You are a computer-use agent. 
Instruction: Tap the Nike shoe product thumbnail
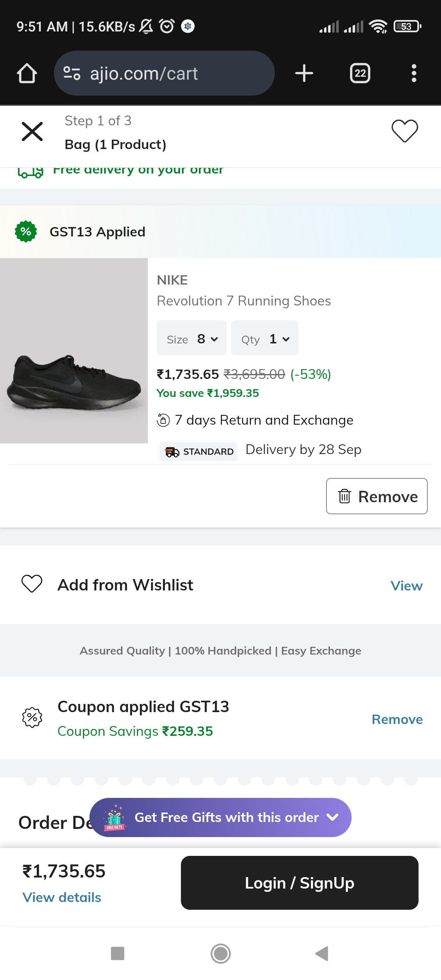pos(74,351)
